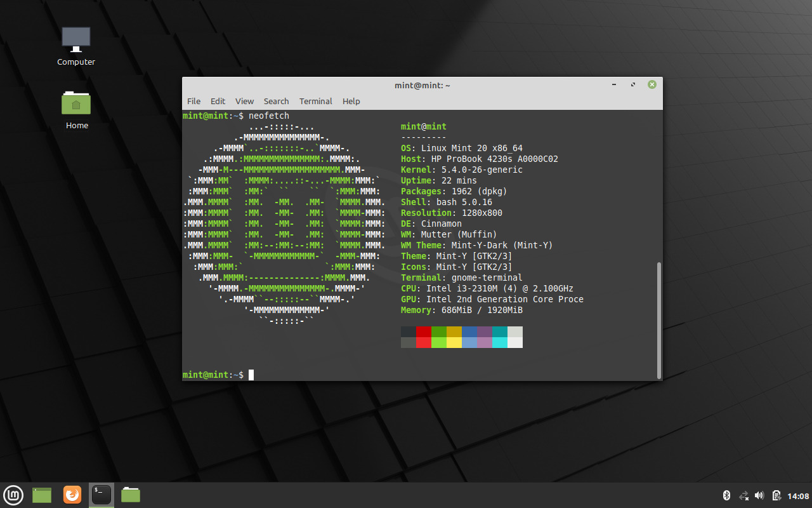Open the Computer icon on the desktop

75,38
